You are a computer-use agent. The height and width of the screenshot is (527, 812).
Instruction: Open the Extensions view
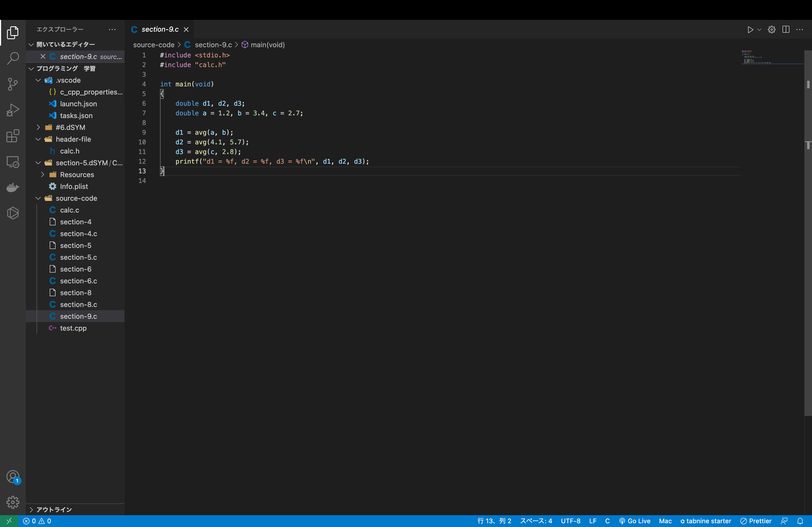point(13,136)
